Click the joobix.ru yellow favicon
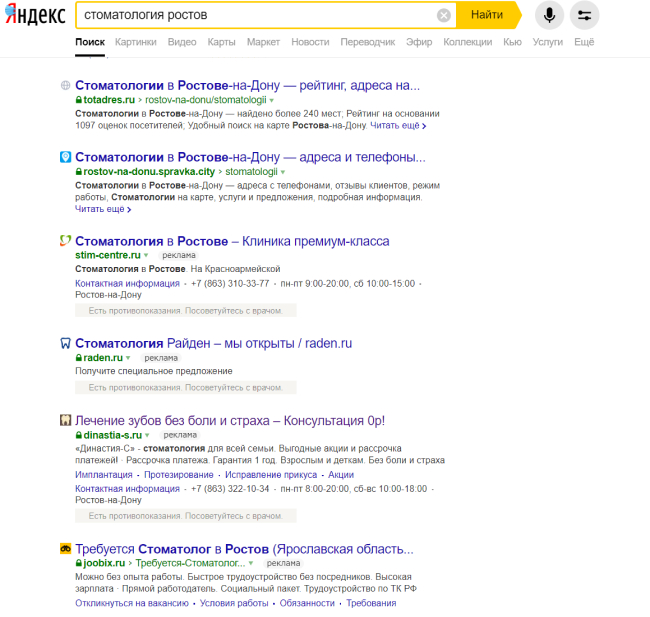 (65, 549)
